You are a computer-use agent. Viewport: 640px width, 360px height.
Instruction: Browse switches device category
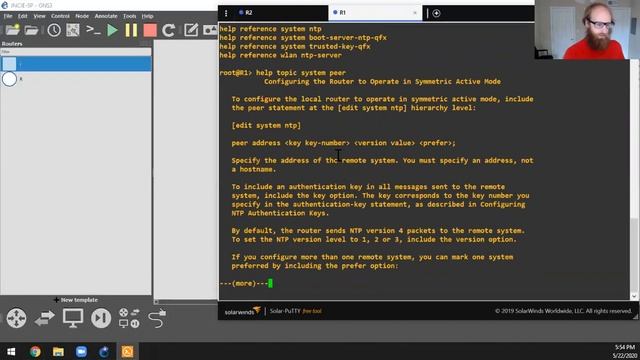(44, 318)
